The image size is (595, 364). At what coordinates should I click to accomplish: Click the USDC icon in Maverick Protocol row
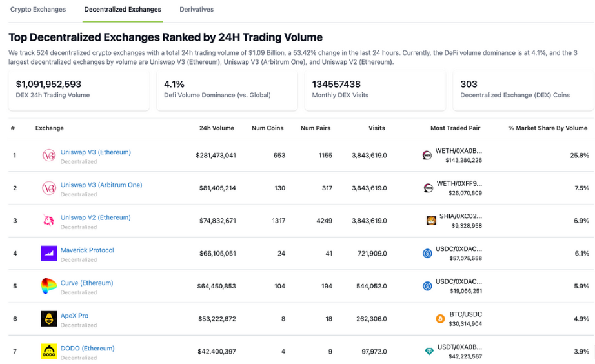pos(427,254)
